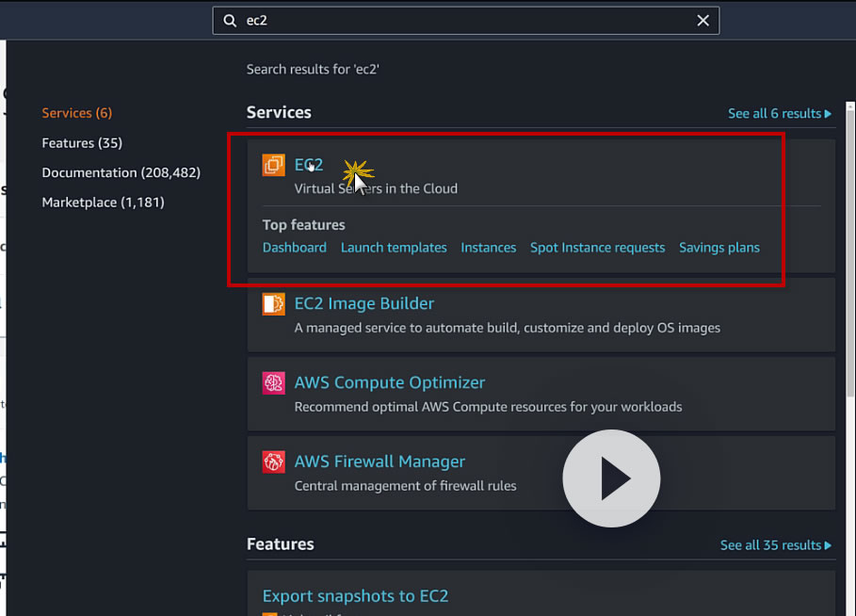This screenshot has width=856, height=616.
Task: Click the video play button overlay
Action: click(x=611, y=478)
